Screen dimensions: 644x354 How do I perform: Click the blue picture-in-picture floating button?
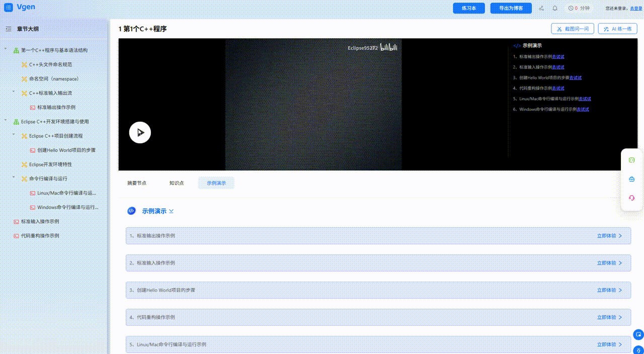638,334
